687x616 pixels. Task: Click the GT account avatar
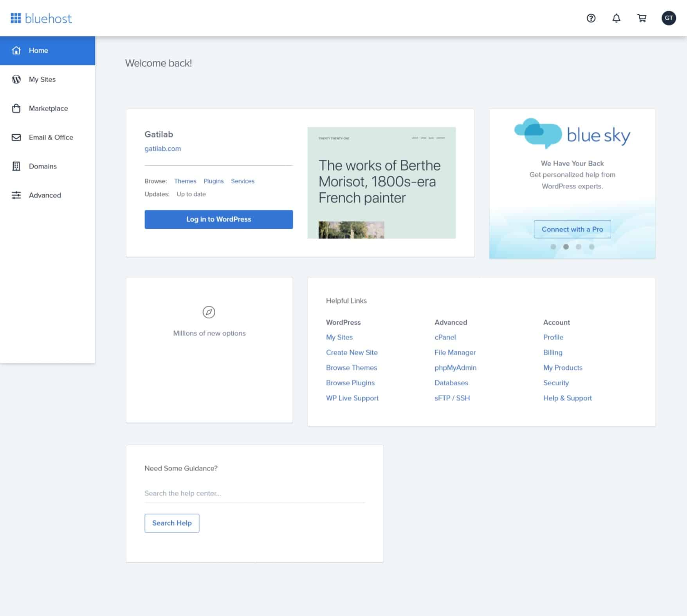pos(669,18)
